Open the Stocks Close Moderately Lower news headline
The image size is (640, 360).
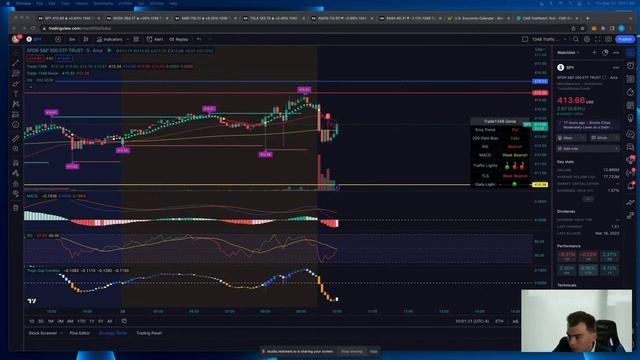pyautogui.click(x=588, y=124)
